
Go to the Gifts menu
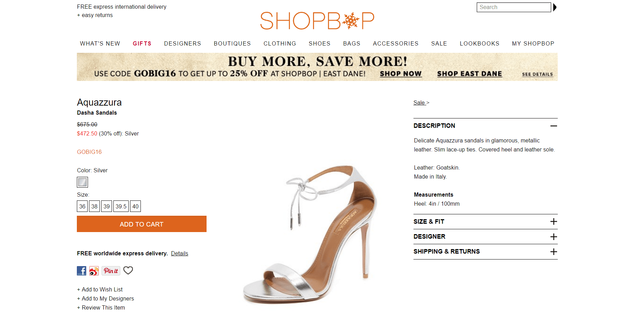point(142,43)
